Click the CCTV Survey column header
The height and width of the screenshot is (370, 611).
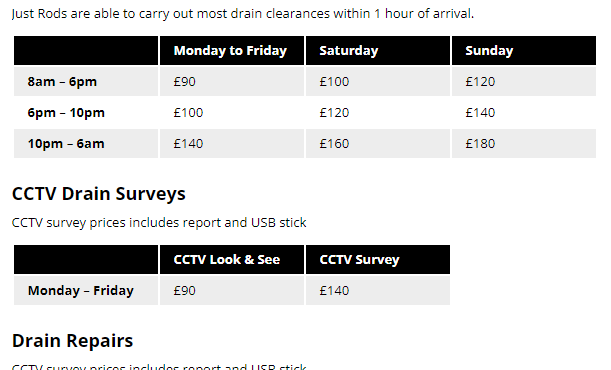click(x=378, y=259)
